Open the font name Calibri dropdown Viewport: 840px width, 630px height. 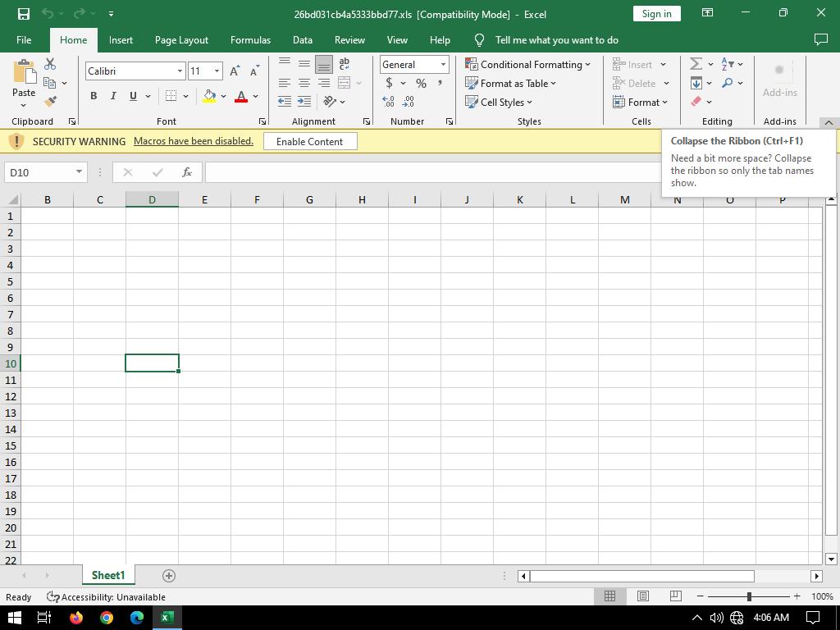[x=180, y=71]
